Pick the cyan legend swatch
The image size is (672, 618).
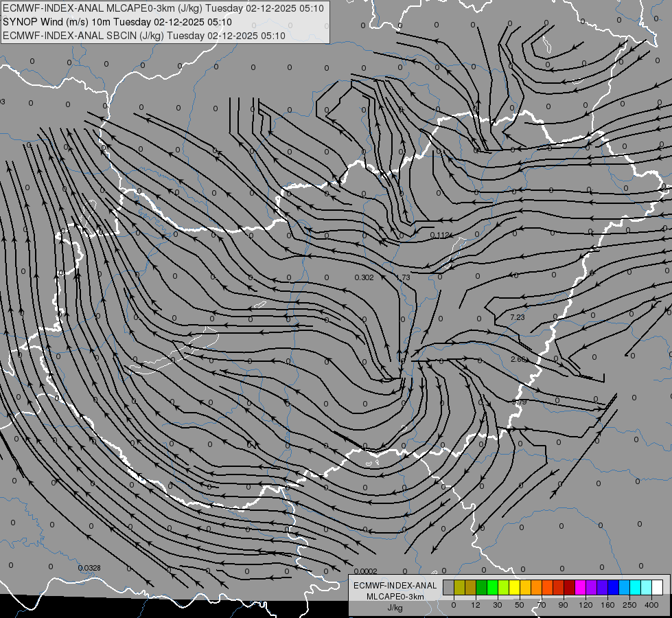(x=635, y=587)
